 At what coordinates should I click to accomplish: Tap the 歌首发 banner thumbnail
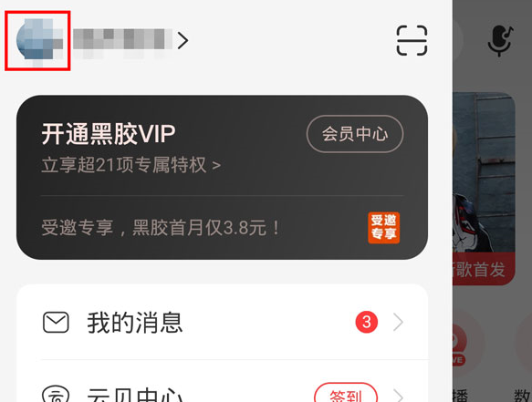[x=485, y=189]
